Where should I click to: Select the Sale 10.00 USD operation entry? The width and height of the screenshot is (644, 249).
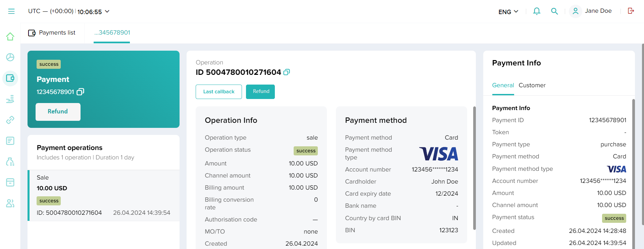103,195
